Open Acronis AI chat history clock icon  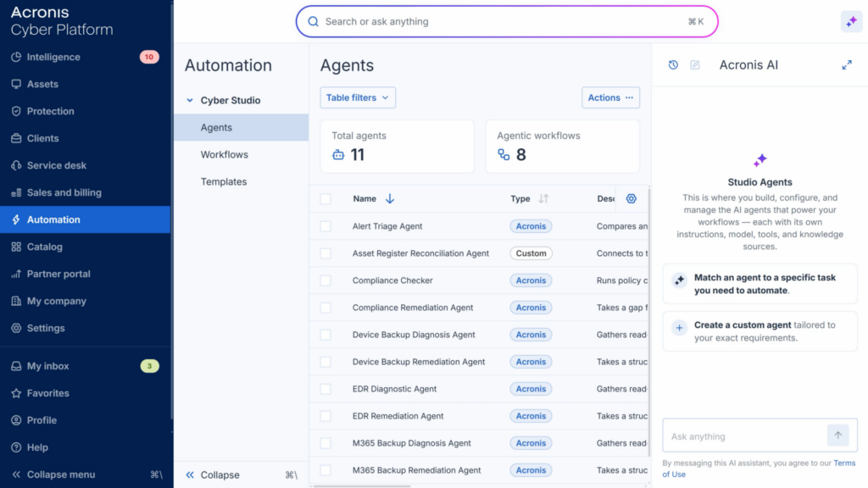tap(673, 64)
